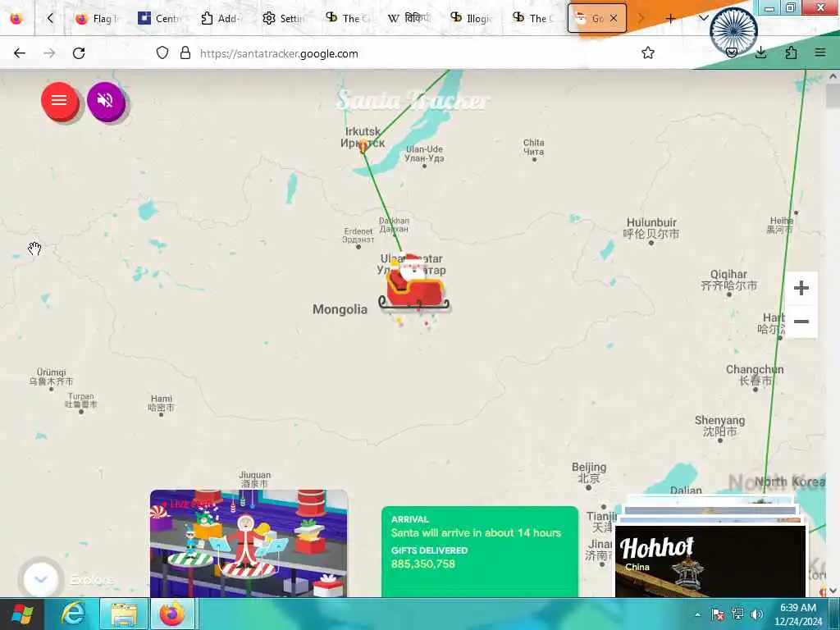The height and width of the screenshot is (630, 840).
Task: Open the extensions puzzle-piece icon
Action: (x=791, y=52)
